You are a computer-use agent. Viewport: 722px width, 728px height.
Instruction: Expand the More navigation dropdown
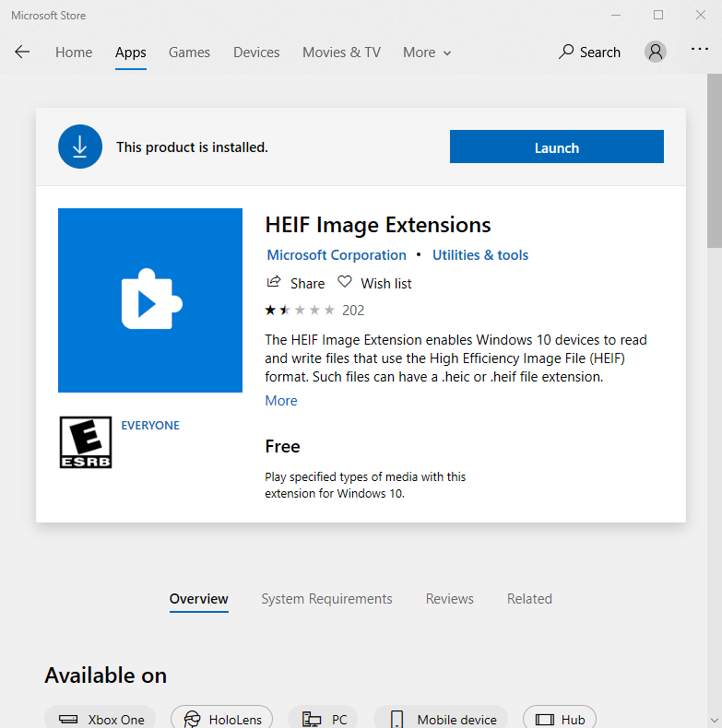point(427,53)
